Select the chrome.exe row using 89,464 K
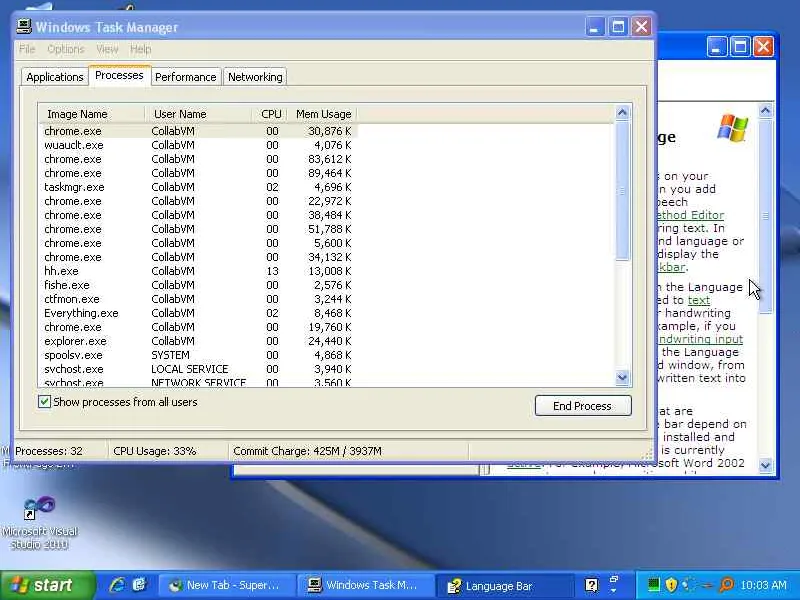 click(198, 173)
